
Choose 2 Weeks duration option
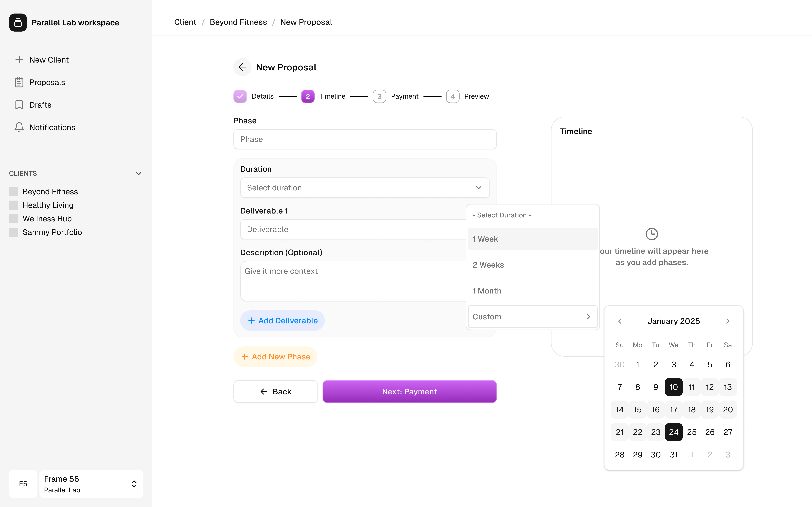[x=532, y=265]
